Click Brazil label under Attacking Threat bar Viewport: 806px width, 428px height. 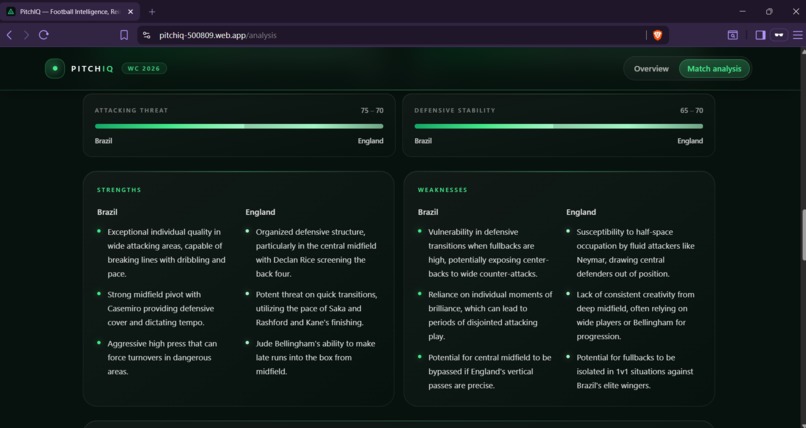pos(103,141)
